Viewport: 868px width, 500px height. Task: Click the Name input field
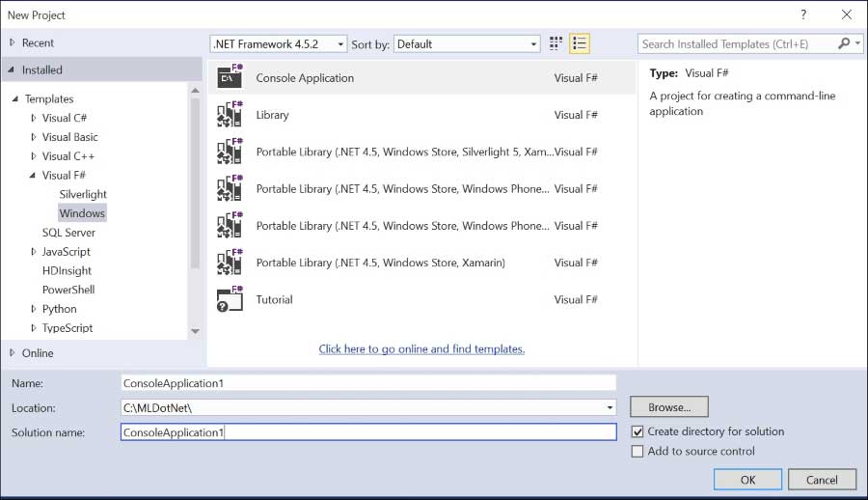coord(368,383)
